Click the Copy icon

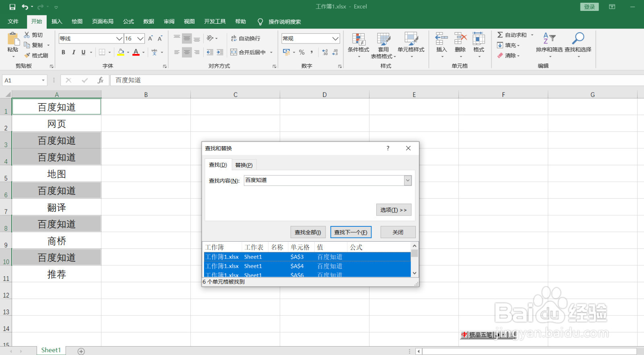pos(27,45)
